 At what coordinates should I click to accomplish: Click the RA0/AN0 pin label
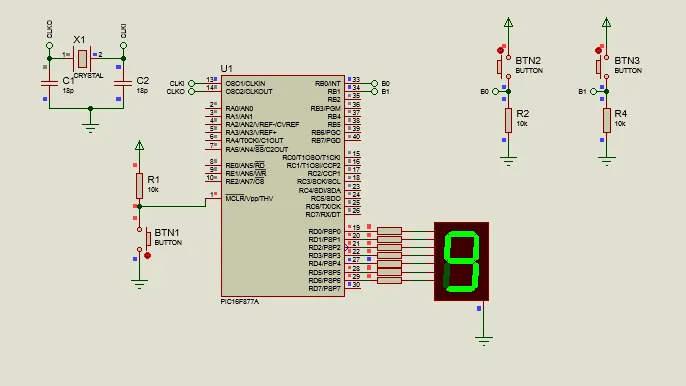click(239, 108)
